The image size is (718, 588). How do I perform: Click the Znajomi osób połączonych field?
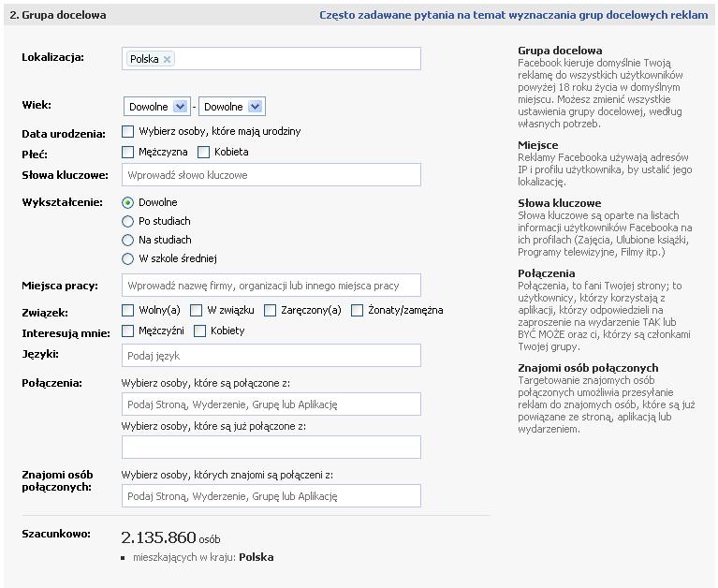tap(271, 495)
